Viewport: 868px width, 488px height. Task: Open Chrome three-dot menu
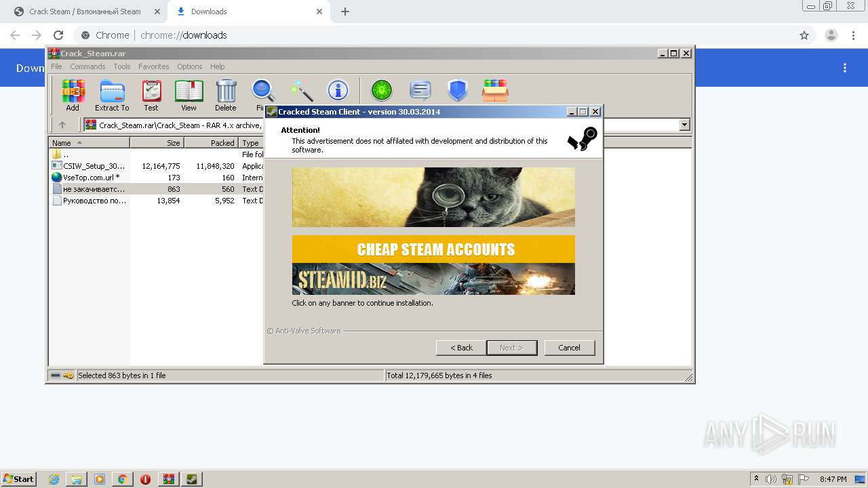coord(853,35)
